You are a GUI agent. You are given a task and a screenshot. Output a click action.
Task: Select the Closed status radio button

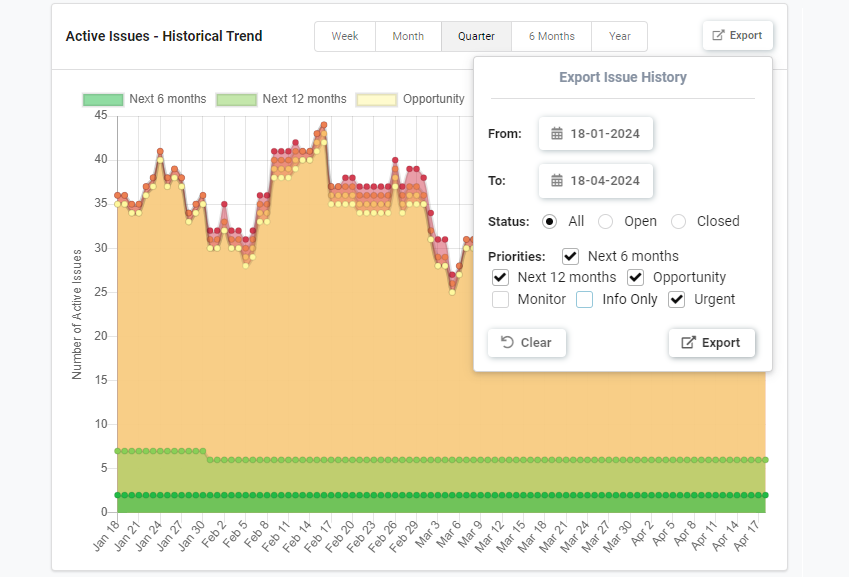678,221
